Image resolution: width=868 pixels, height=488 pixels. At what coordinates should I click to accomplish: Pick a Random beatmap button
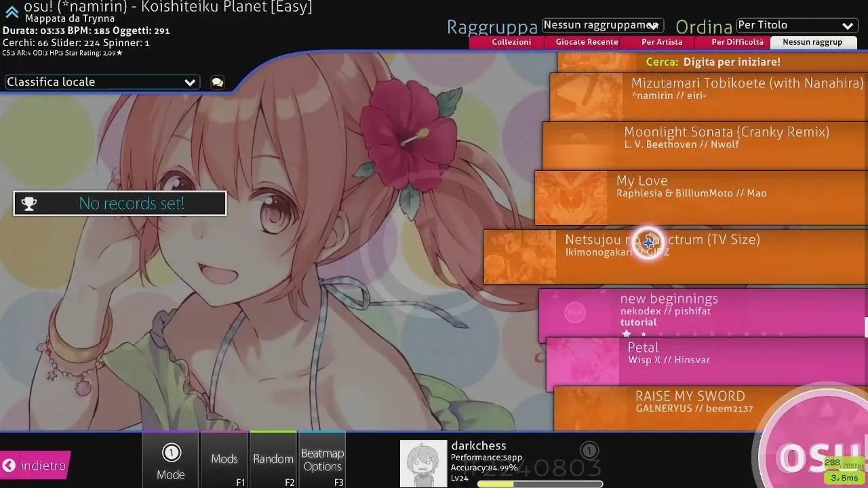click(273, 460)
